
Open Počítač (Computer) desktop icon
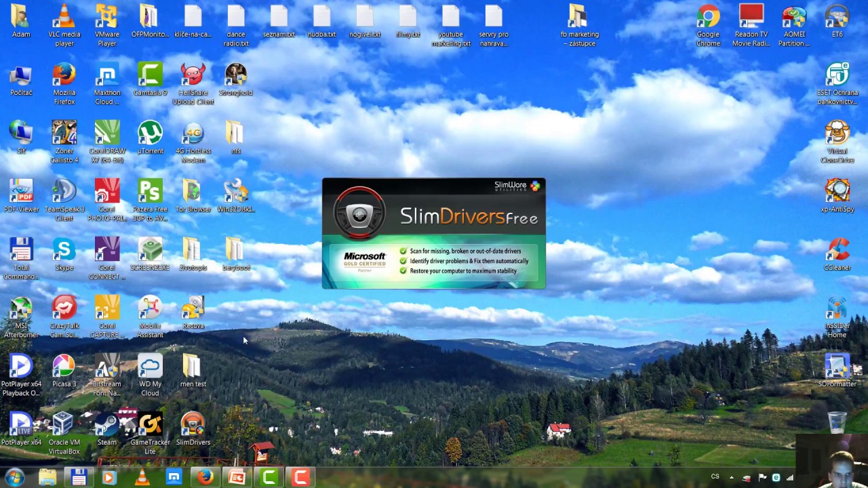pos(21,80)
